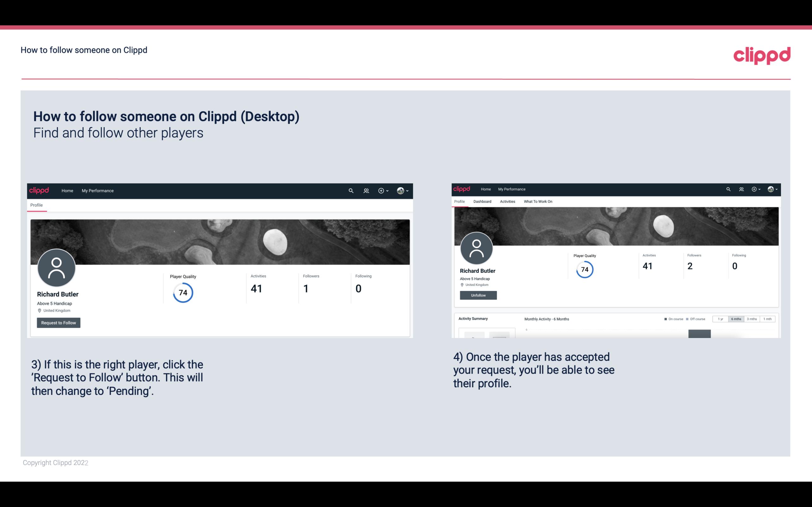Open the 'My Performance' menu item
The height and width of the screenshot is (507, 812).
pyautogui.click(x=97, y=190)
